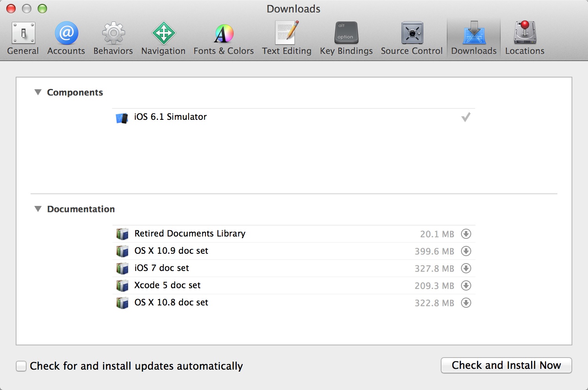
Task: Open Text Editing preferences
Action: pos(287,38)
